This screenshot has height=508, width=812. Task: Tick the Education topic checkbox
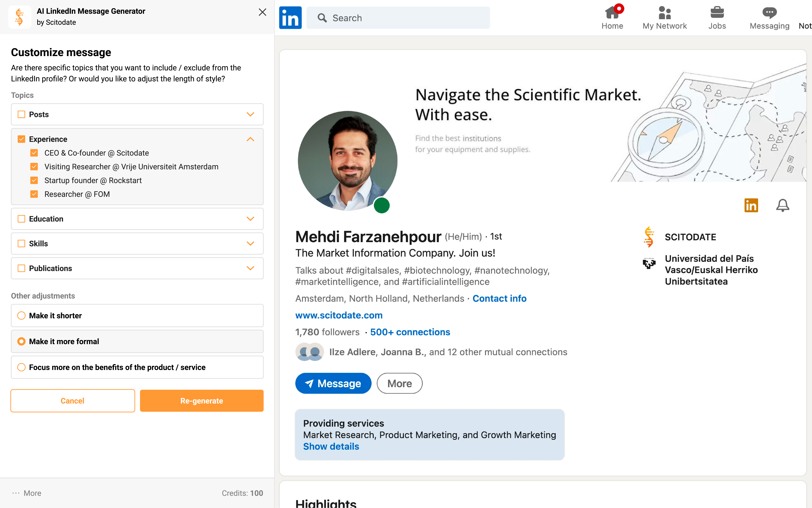click(21, 219)
